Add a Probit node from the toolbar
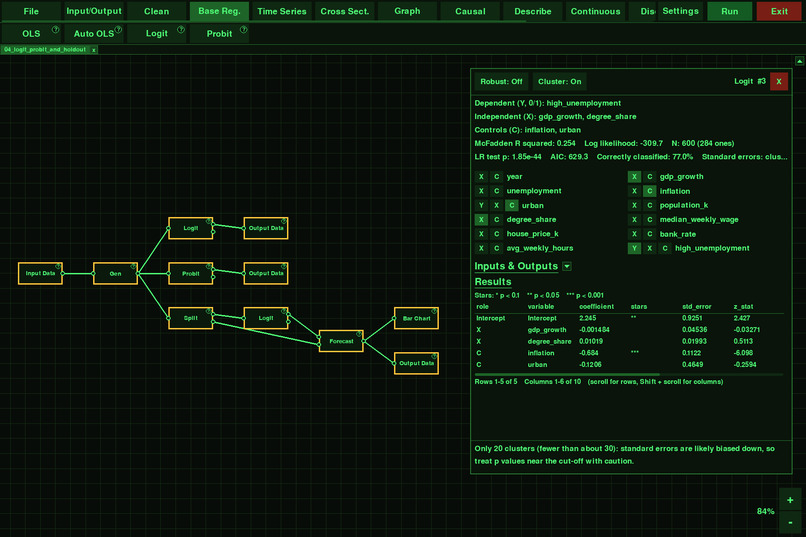This screenshot has width=806, height=537. click(x=219, y=33)
